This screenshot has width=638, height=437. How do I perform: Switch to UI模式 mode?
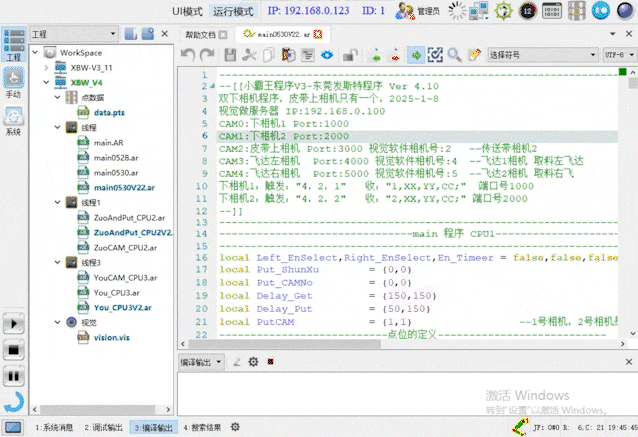(x=188, y=11)
